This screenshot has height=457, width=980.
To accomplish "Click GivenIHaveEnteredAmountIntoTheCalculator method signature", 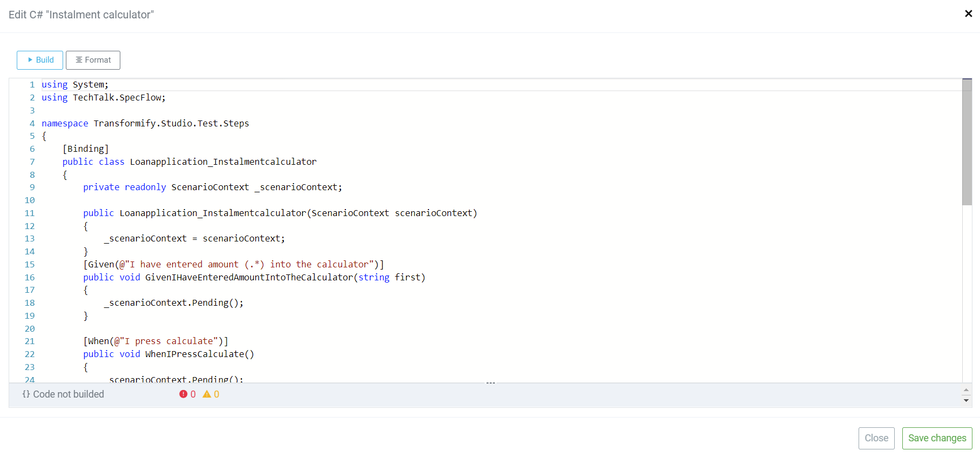I will coord(254,278).
